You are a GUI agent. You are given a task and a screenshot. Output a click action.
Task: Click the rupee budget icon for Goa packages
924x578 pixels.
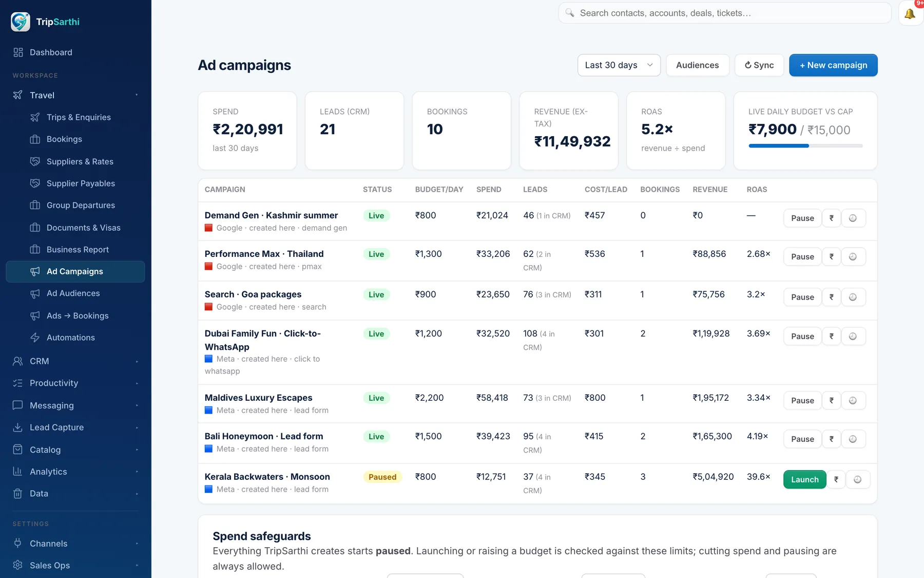point(832,297)
